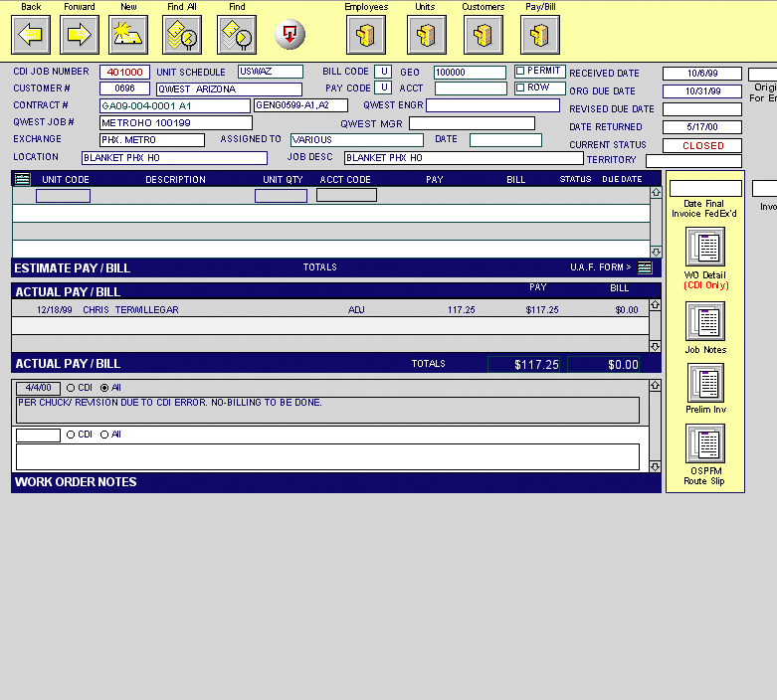Open the Employees file icon

(366, 35)
